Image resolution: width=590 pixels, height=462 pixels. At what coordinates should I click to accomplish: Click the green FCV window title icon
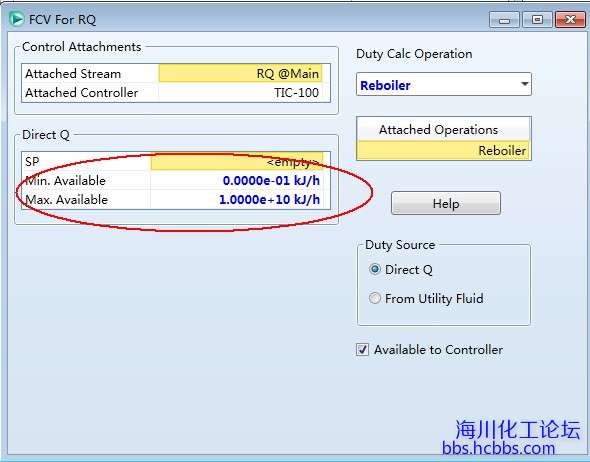(x=16, y=19)
